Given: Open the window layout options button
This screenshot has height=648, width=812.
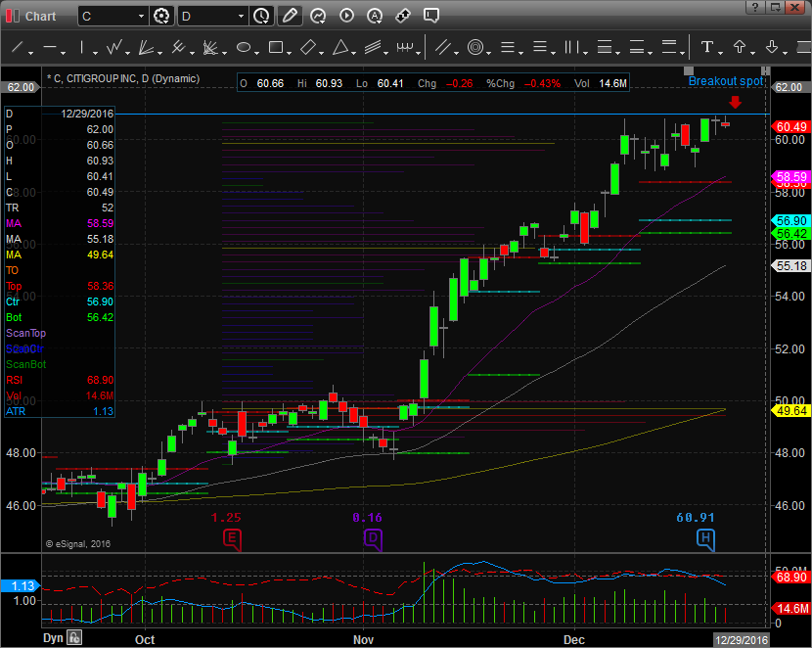Looking at the screenshot, I should (775, 7).
